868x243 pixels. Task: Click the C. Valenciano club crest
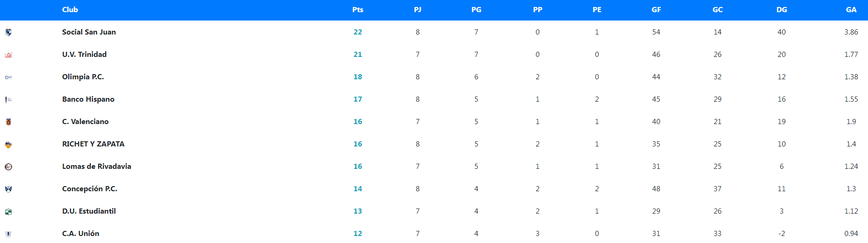click(8, 122)
